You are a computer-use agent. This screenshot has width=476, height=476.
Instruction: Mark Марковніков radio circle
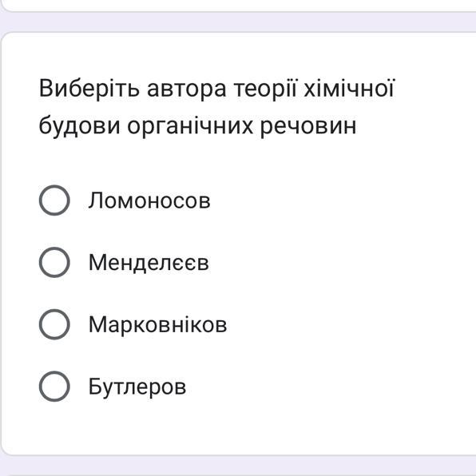point(54,324)
